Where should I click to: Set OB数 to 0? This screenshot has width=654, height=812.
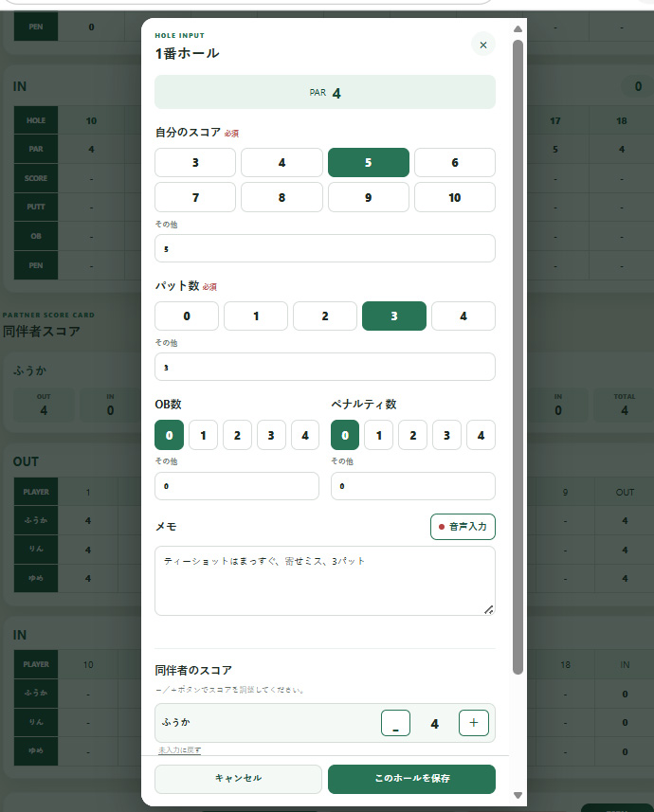point(169,435)
